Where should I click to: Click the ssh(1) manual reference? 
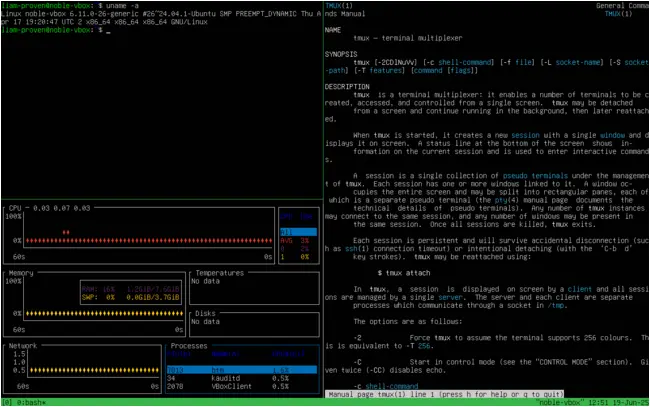click(357, 249)
